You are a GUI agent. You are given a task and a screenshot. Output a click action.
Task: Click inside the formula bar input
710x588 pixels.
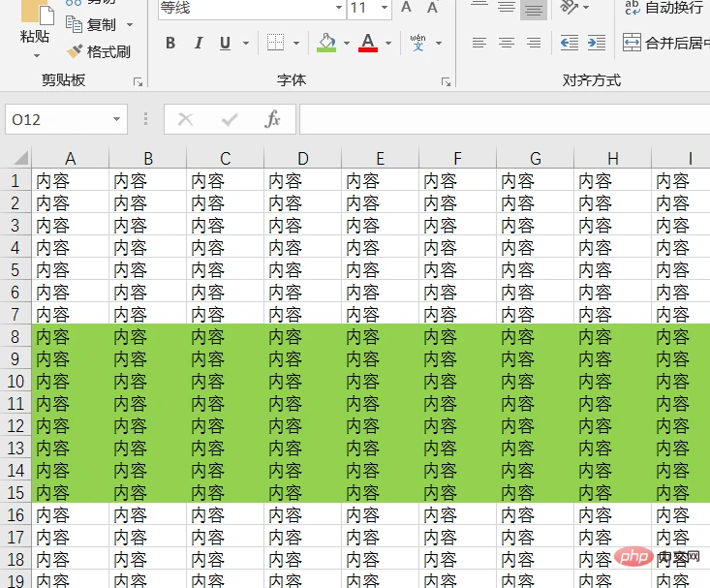505,119
